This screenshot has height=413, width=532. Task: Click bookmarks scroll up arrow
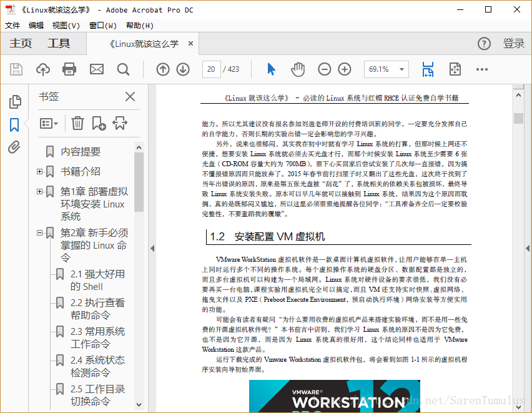click(x=139, y=147)
